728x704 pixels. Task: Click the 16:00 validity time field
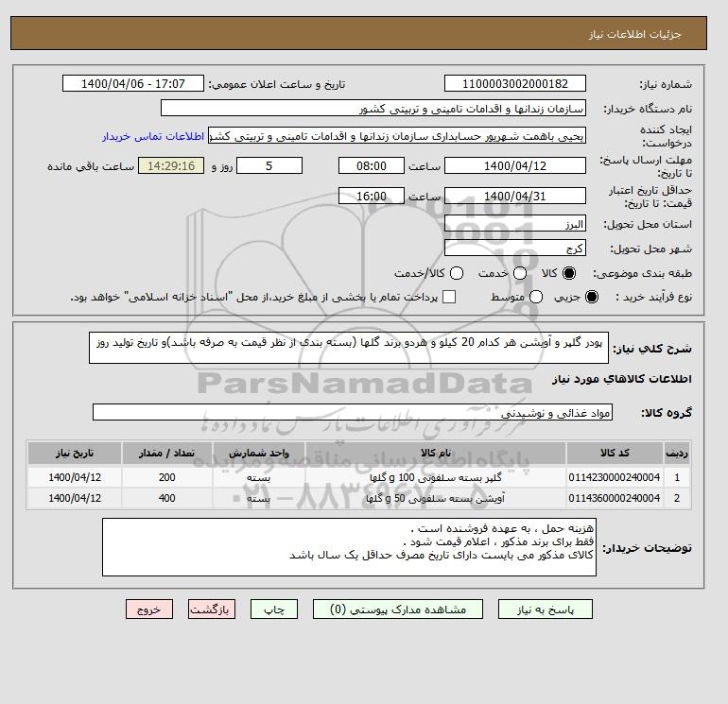click(x=372, y=196)
